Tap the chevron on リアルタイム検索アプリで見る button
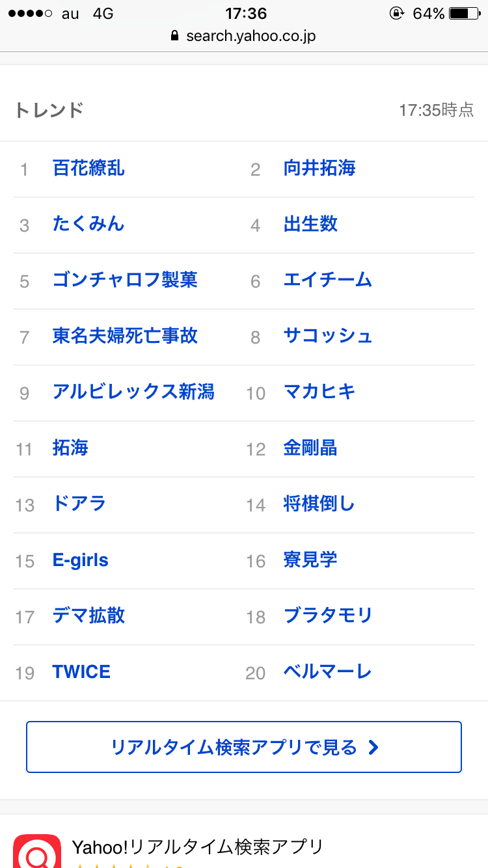This screenshot has width=488, height=868. (373, 748)
